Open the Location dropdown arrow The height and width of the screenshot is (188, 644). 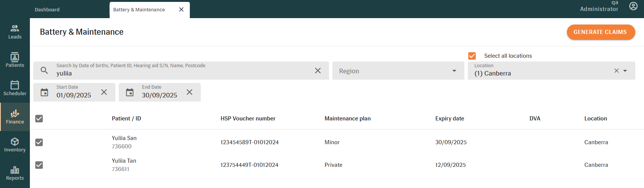coord(625,71)
